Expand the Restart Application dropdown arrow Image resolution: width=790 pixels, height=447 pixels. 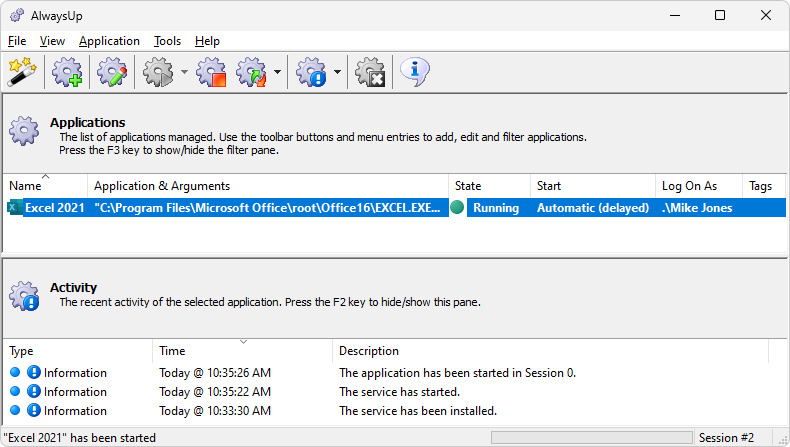tap(277, 72)
